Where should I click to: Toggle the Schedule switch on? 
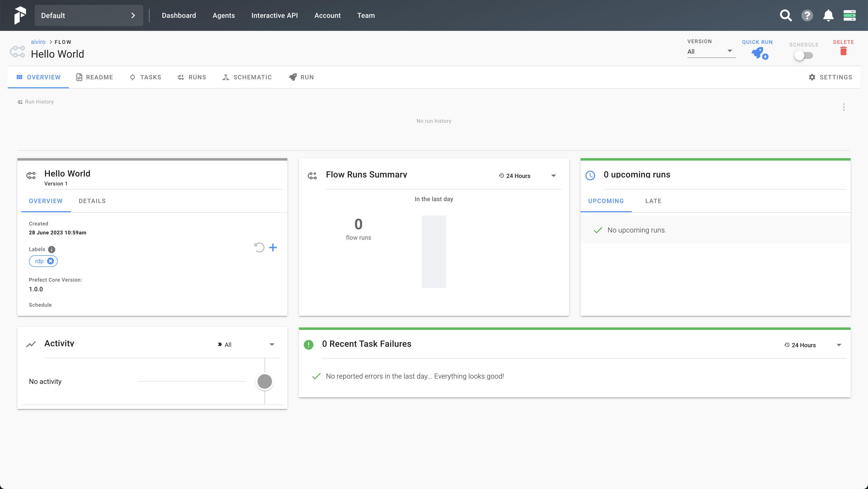coord(803,56)
